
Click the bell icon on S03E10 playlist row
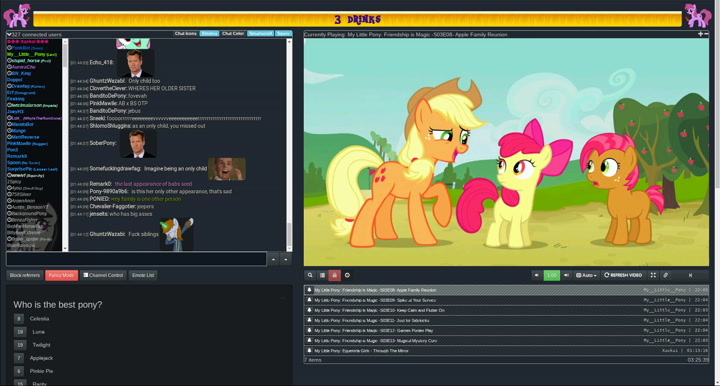tap(309, 310)
